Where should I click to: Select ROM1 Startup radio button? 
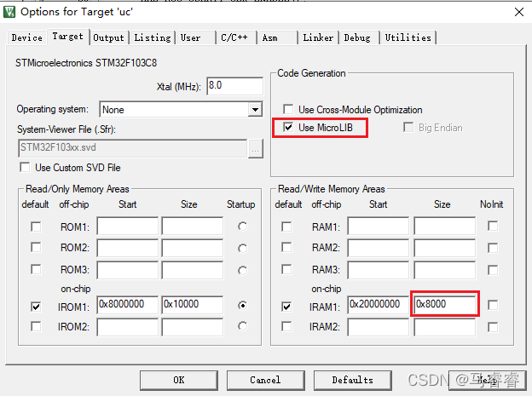tap(242, 227)
